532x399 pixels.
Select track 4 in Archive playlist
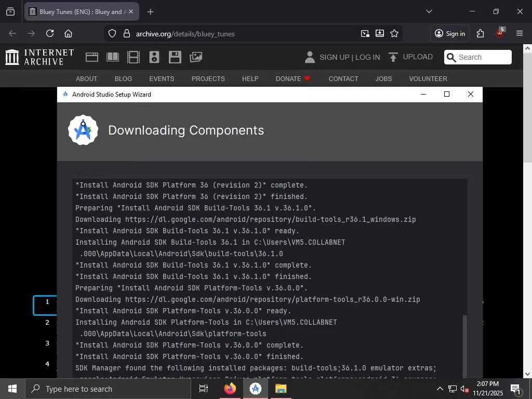[47, 364]
